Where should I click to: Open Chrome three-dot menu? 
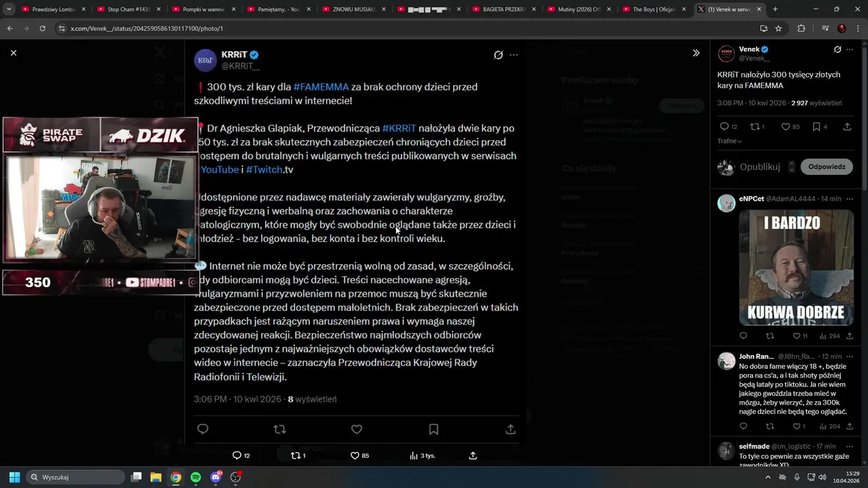pyautogui.click(x=857, y=28)
